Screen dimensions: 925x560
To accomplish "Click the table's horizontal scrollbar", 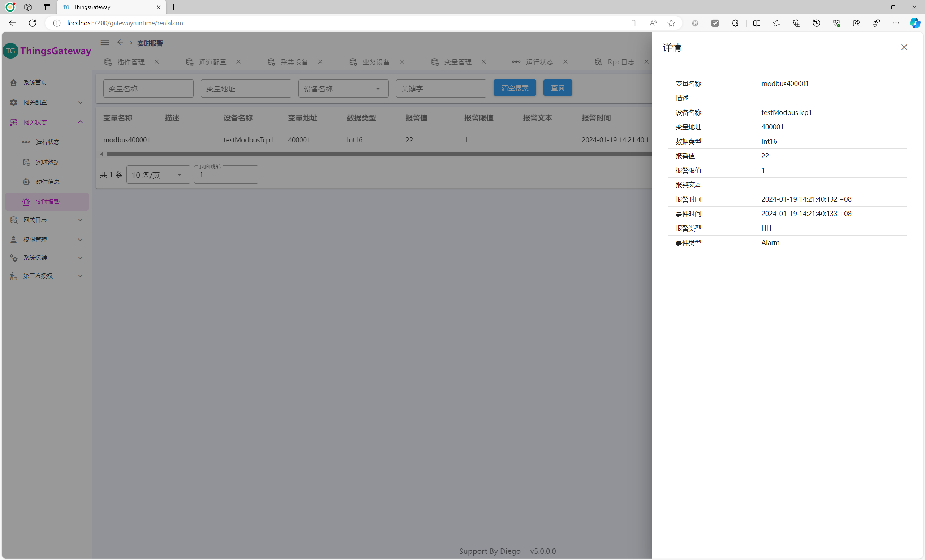I will point(375,154).
